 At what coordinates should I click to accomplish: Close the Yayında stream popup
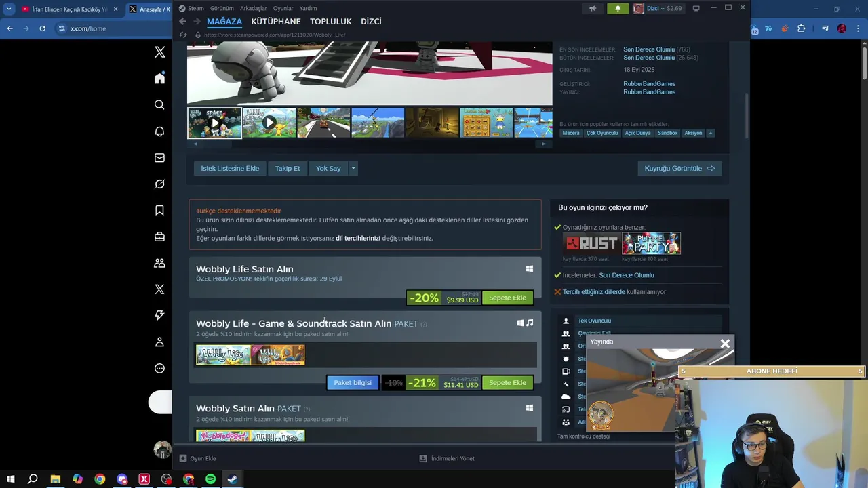coord(725,344)
